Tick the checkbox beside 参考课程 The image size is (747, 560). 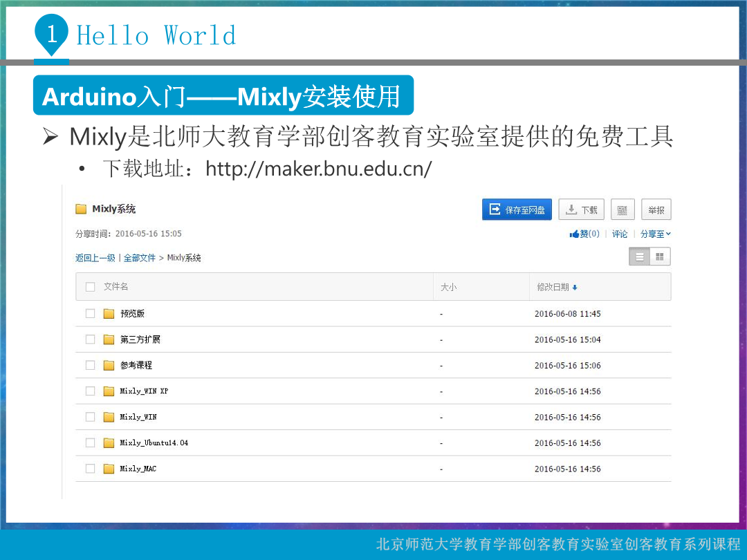(90, 365)
